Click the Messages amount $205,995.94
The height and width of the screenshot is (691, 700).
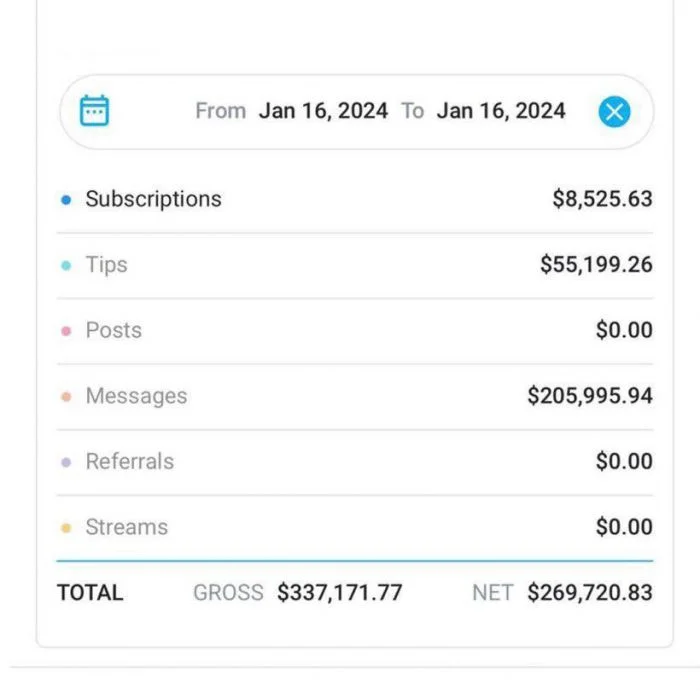pos(590,396)
